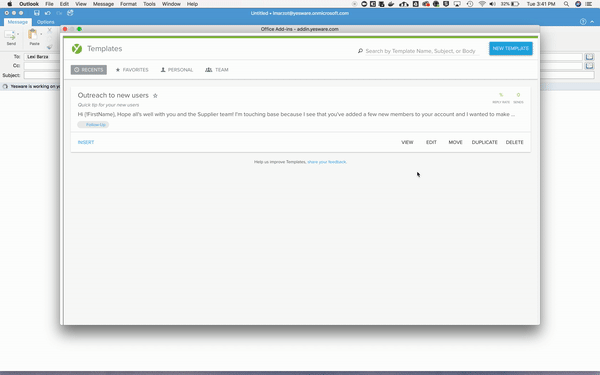Open the Message menu

tap(103, 4)
